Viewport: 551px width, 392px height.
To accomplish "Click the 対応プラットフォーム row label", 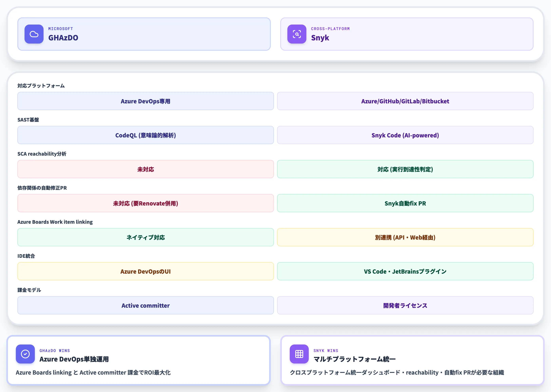I will [x=41, y=86].
